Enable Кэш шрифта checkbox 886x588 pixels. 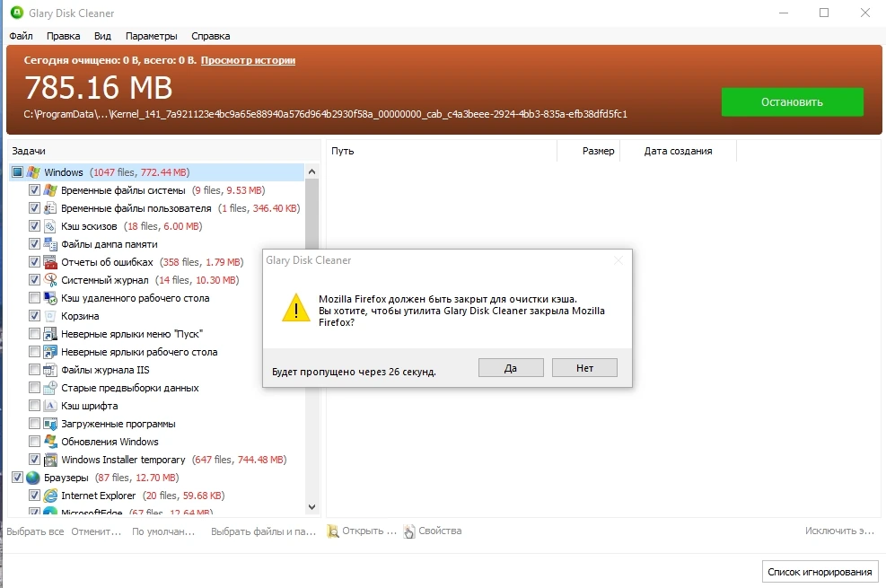34,406
